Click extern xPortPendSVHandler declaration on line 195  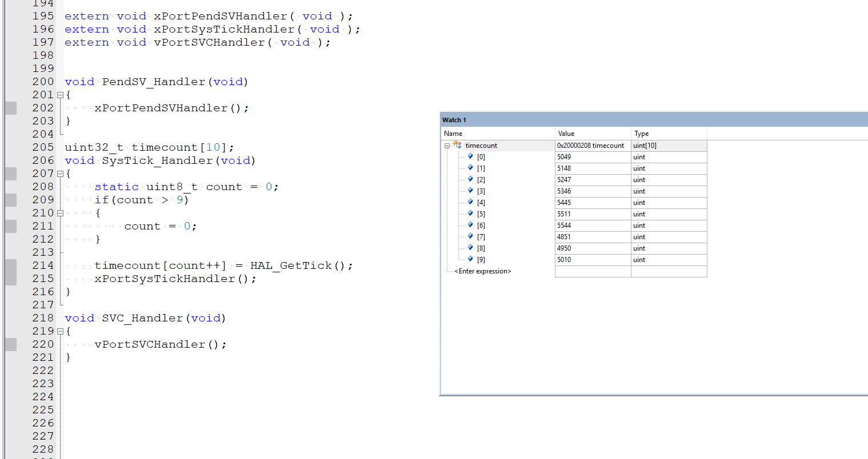coord(209,16)
